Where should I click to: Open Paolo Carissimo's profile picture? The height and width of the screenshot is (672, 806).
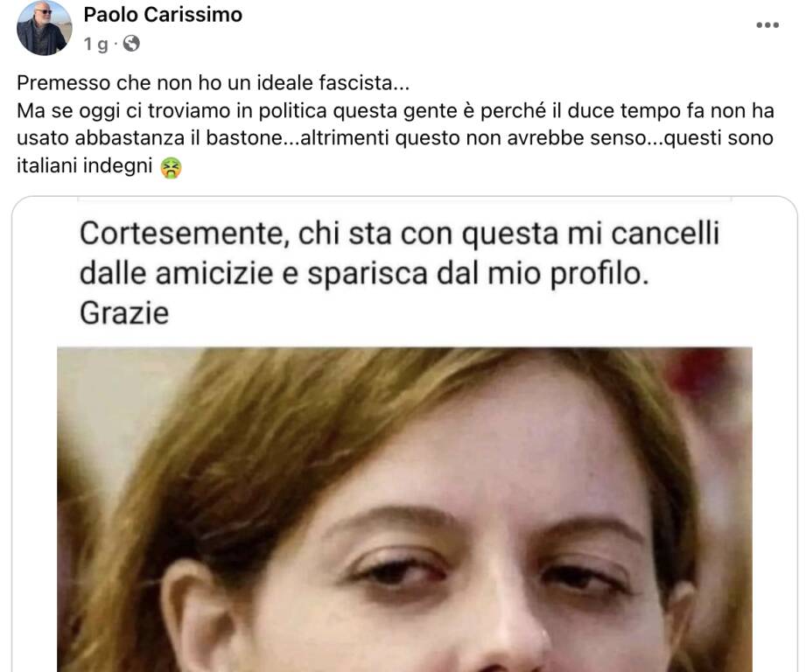[45, 28]
